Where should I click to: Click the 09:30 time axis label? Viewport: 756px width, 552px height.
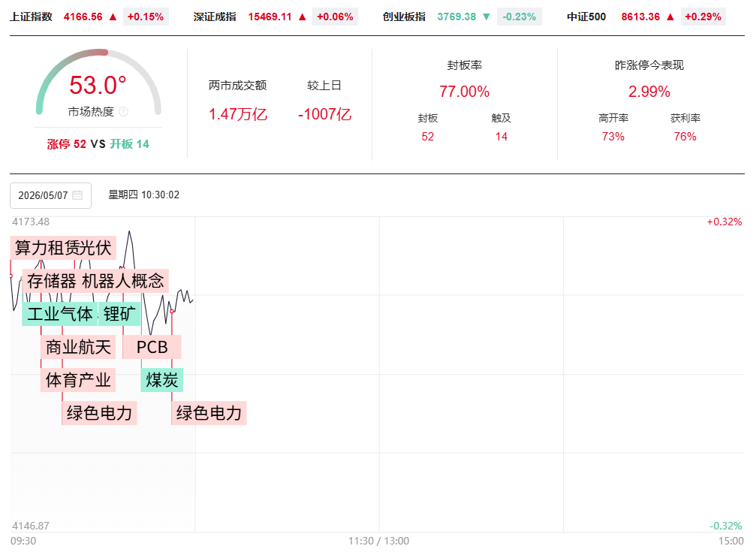(23, 541)
